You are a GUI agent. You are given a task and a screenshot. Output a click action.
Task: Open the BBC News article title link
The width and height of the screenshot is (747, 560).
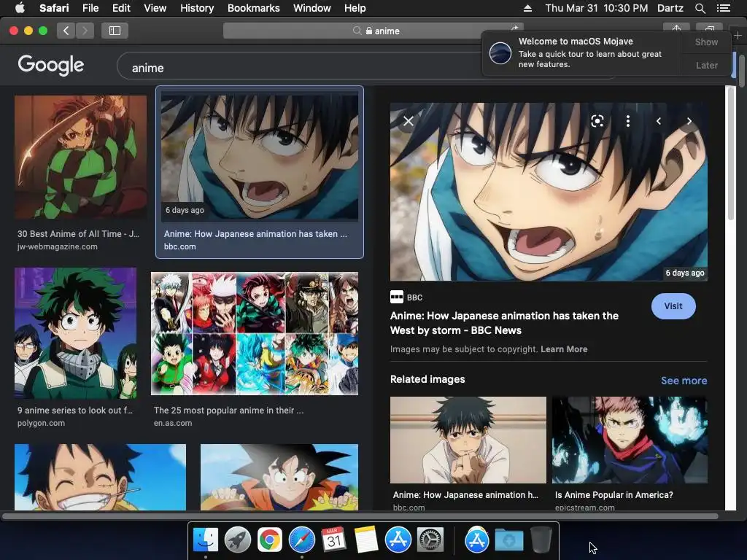point(504,323)
